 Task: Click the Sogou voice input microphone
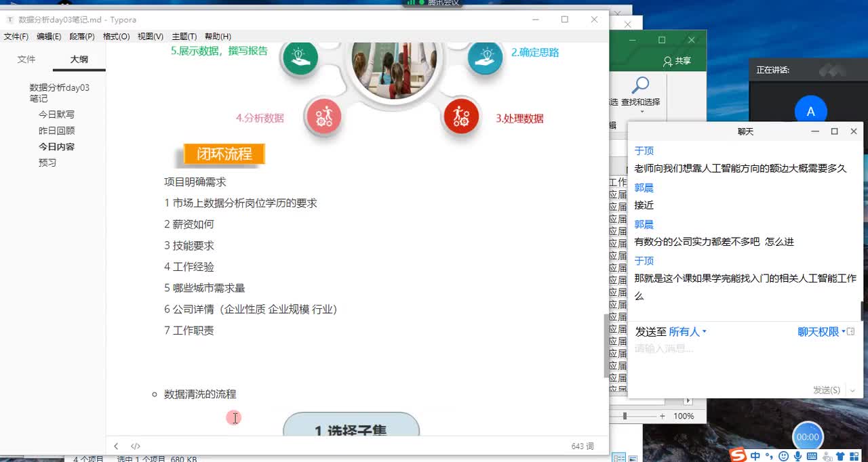[797, 457]
